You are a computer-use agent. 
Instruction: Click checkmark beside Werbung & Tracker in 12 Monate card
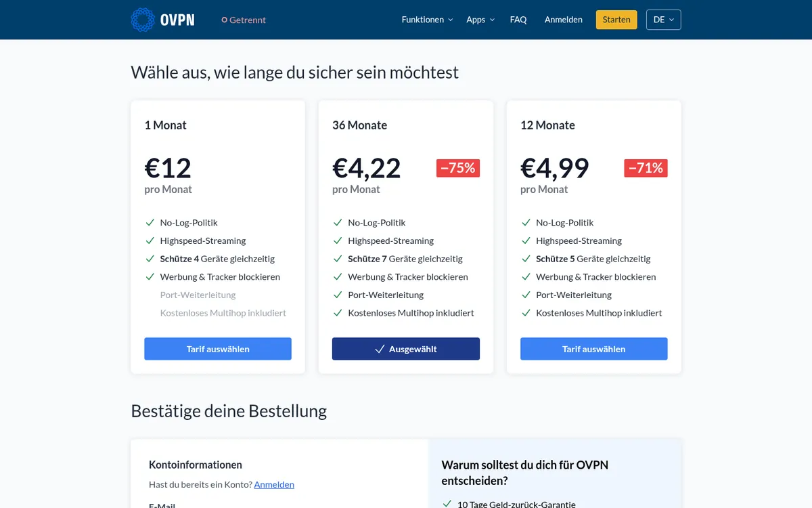coord(526,276)
